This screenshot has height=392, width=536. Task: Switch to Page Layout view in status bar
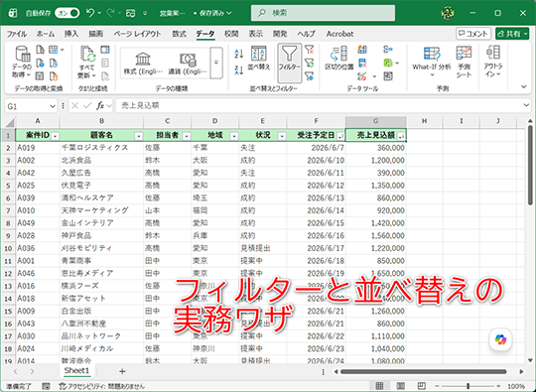401,386
